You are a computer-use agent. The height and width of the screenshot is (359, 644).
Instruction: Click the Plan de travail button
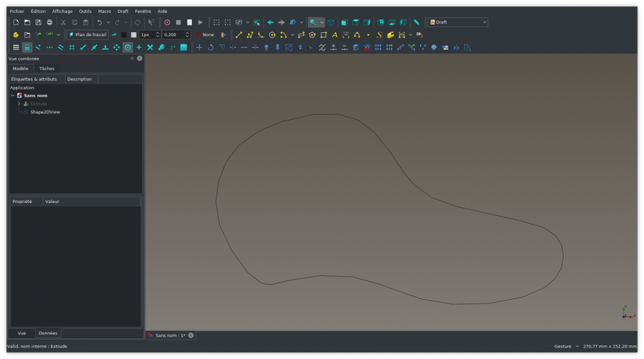pos(88,35)
